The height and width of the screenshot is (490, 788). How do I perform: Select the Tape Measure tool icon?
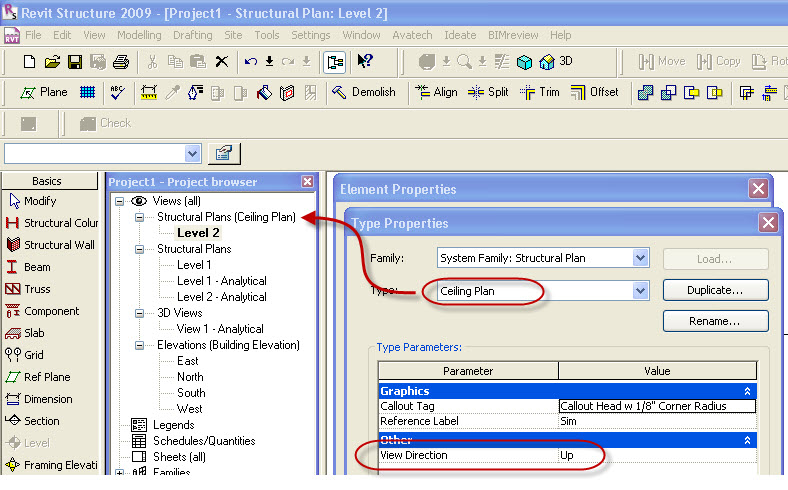coord(149,92)
